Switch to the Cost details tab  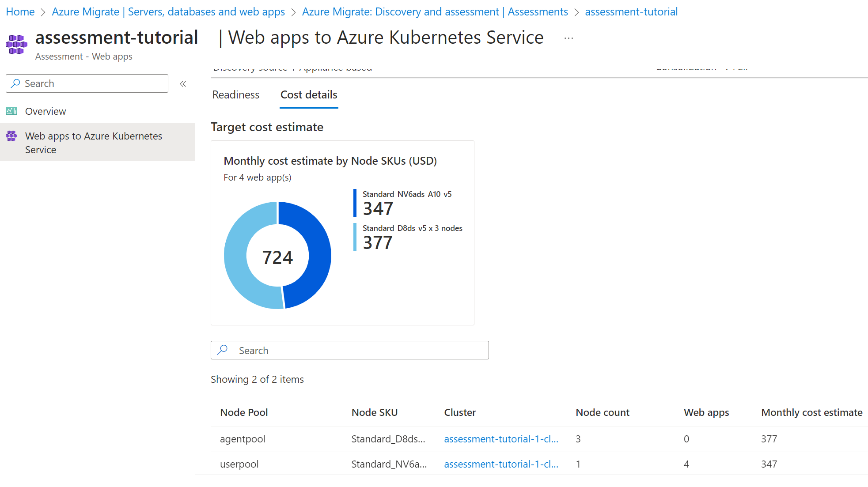tap(309, 94)
